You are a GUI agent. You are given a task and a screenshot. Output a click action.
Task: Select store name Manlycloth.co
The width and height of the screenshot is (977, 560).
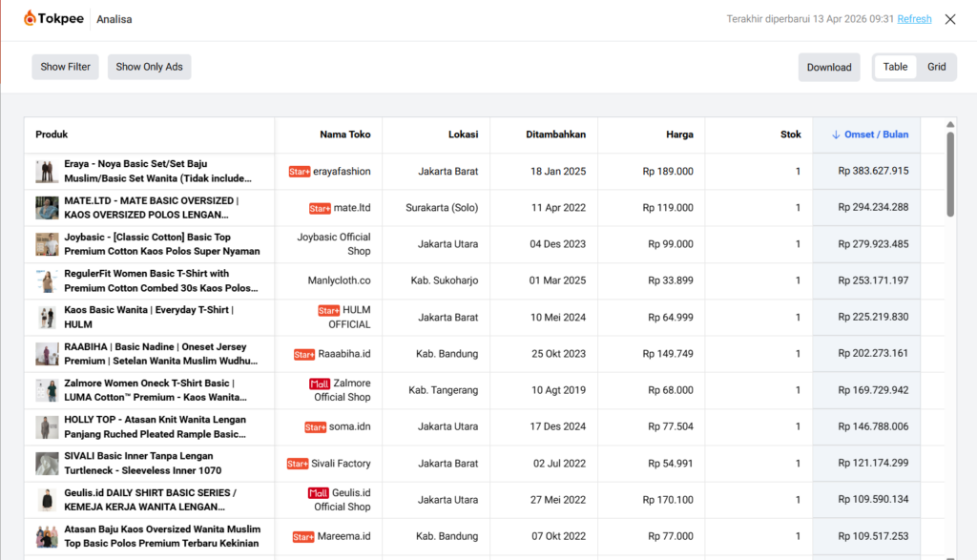(x=339, y=280)
